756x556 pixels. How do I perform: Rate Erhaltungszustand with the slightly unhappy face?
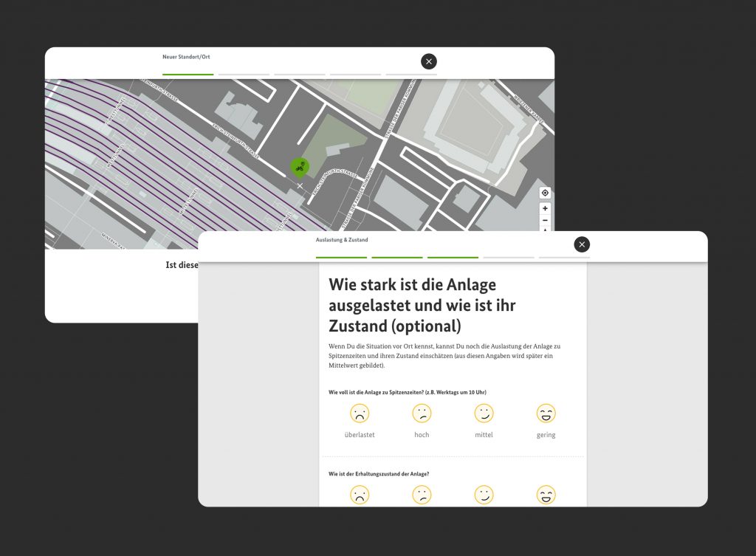[422, 495]
